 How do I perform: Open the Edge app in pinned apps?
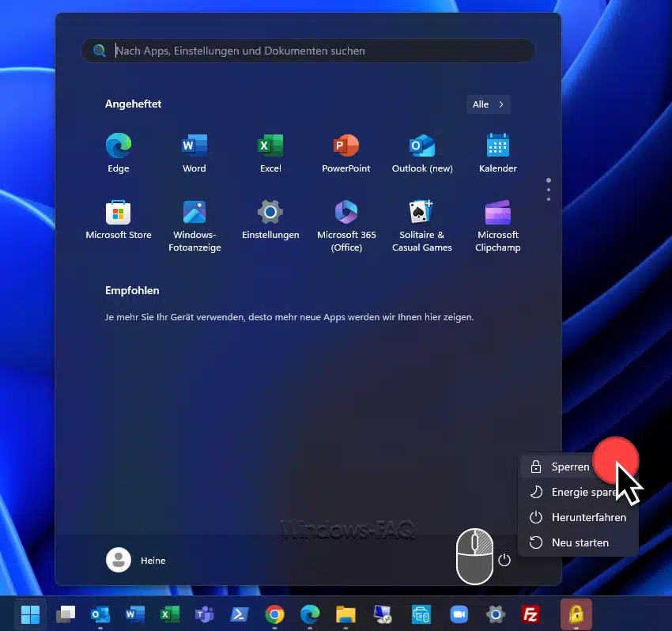119,153
